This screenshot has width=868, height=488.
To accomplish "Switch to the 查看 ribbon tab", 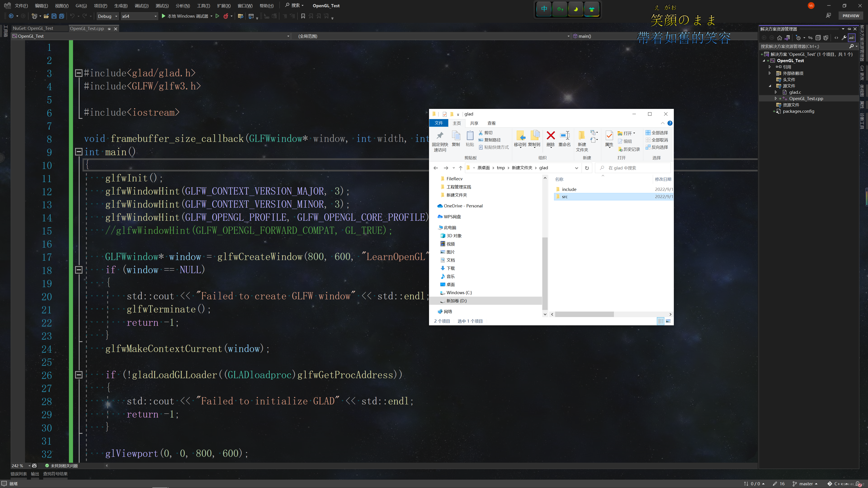I will tap(491, 123).
